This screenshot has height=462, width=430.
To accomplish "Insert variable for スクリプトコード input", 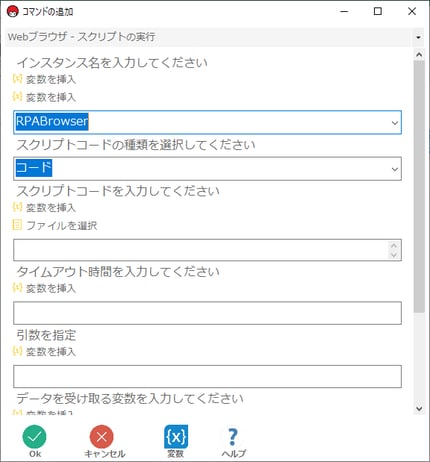I will (x=44, y=207).
